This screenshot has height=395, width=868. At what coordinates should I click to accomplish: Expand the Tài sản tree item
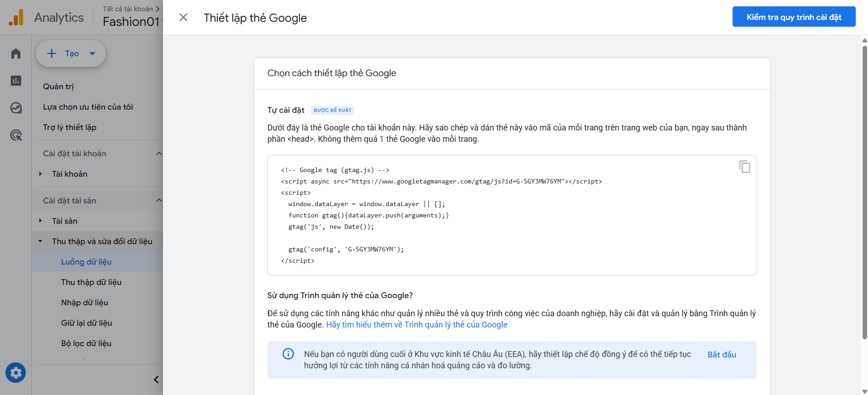tap(40, 221)
